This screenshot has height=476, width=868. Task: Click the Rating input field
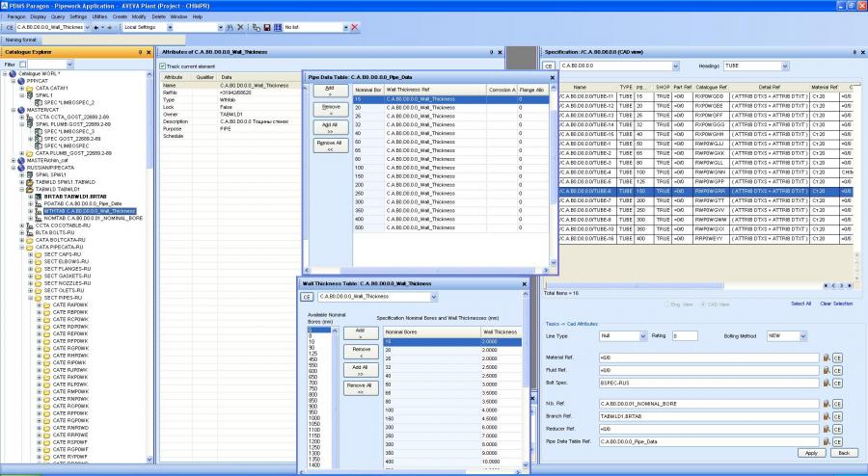(685, 336)
